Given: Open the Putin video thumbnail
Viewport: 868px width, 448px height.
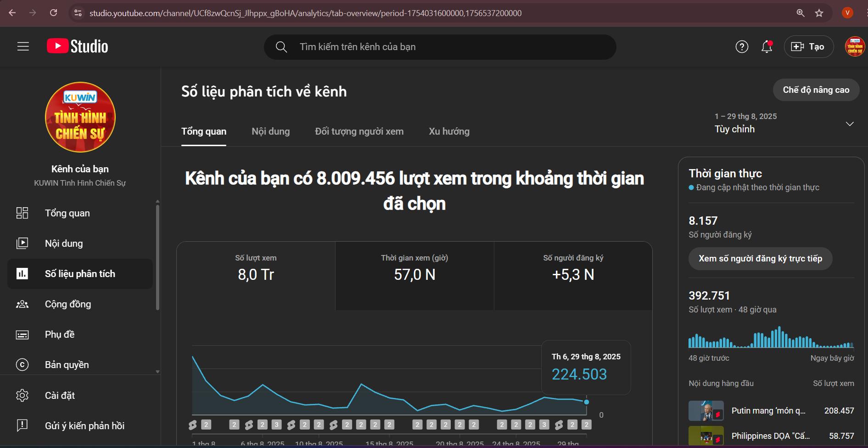Looking at the screenshot, I should tap(706, 411).
